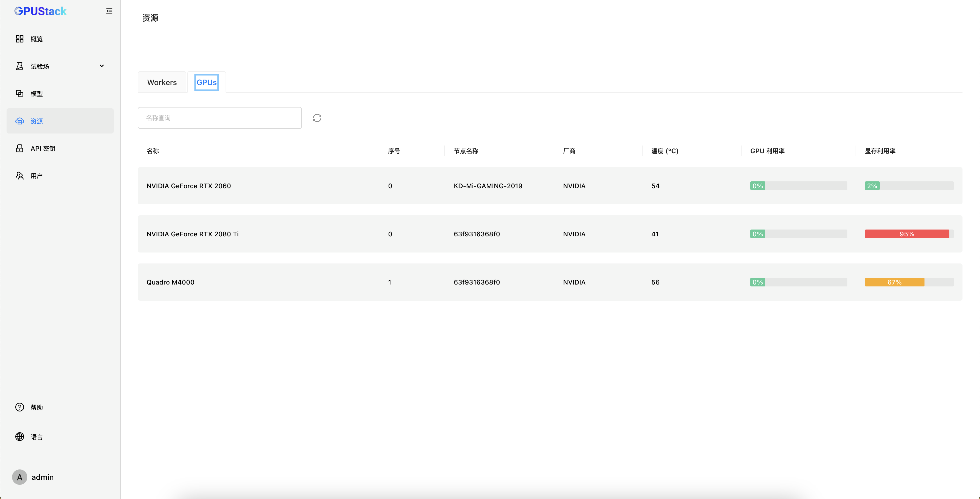Click the playground flask icon
The height and width of the screenshot is (499, 980).
click(x=19, y=66)
